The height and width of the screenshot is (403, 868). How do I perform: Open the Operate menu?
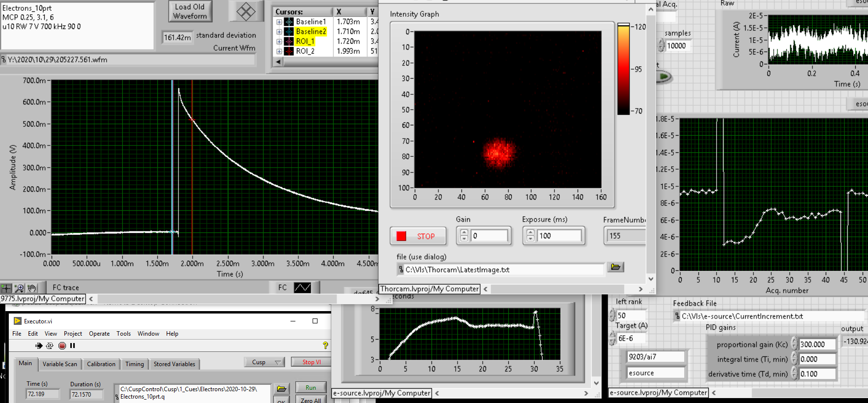pyautogui.click(x=99, y=334)
